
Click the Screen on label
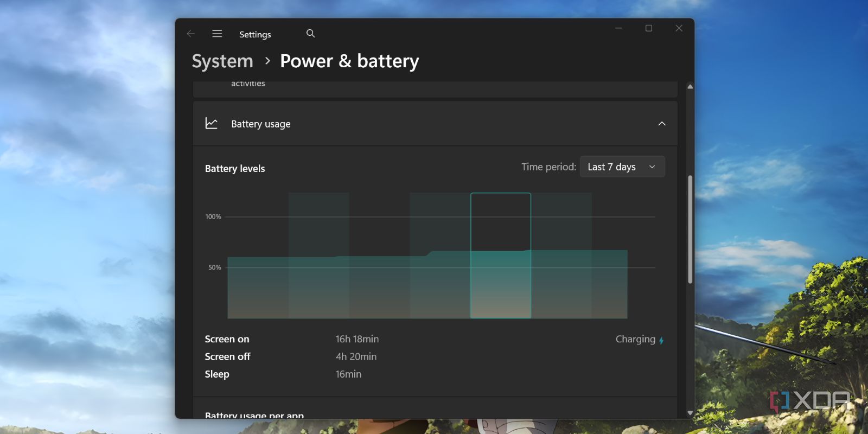click(x=227, y=339)
